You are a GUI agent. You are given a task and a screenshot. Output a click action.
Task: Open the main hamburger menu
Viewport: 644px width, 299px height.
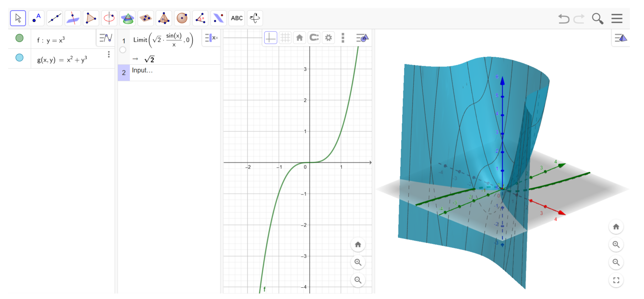pos(617,19)
